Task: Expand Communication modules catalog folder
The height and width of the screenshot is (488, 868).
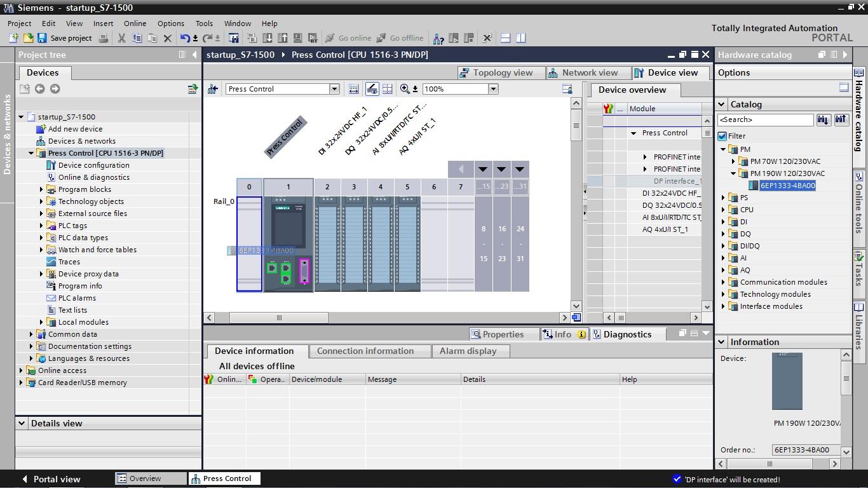Action: point(723,282)
